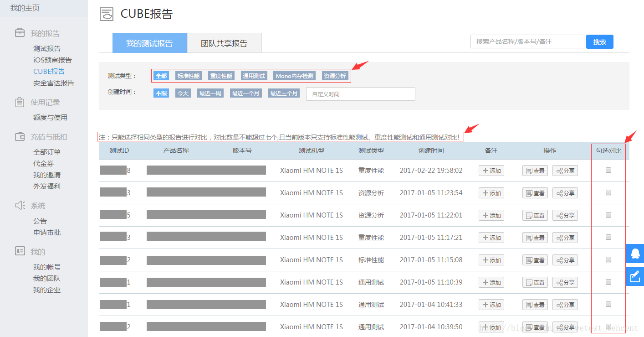Click the briefcase icon beside 我的报告
The image size is (644, 337).
click(x=20, y=33)
